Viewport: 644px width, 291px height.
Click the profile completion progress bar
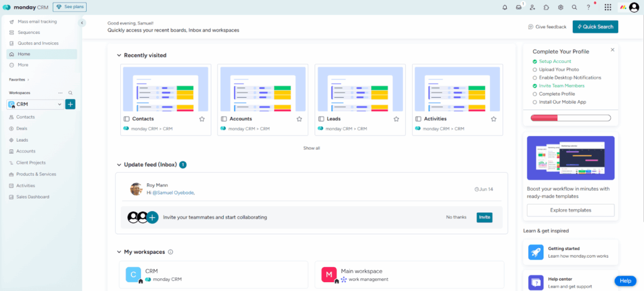pyautogui.click(x=570, y=118)
